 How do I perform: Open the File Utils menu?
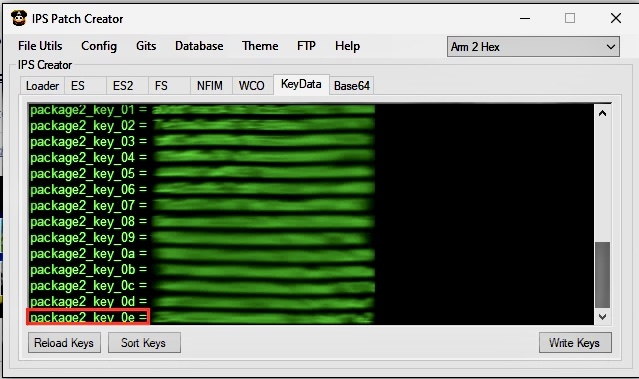pos(40,46)
